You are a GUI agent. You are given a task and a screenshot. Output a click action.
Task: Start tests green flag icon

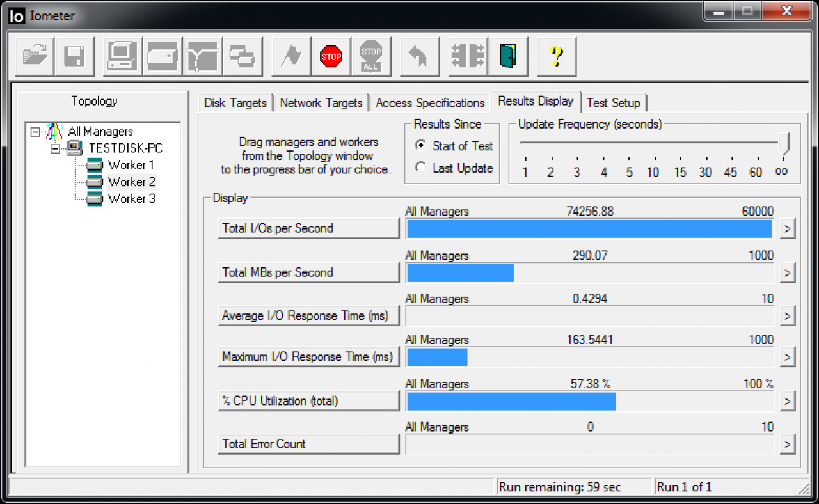292,57
